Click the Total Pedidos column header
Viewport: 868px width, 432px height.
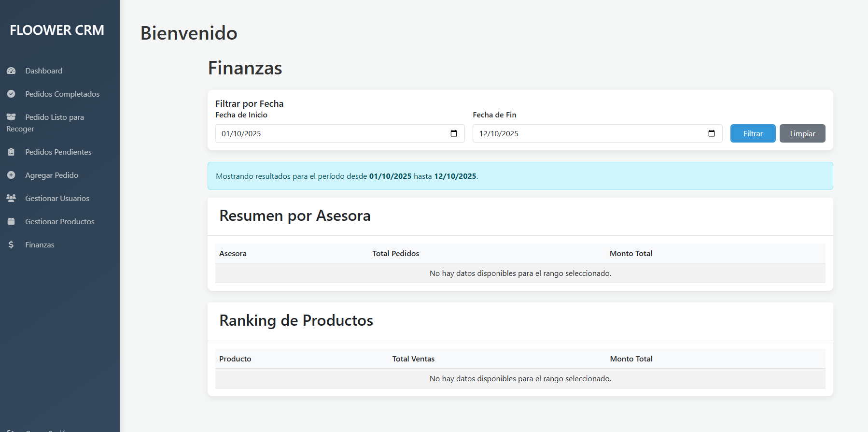[x=395, y=253]
